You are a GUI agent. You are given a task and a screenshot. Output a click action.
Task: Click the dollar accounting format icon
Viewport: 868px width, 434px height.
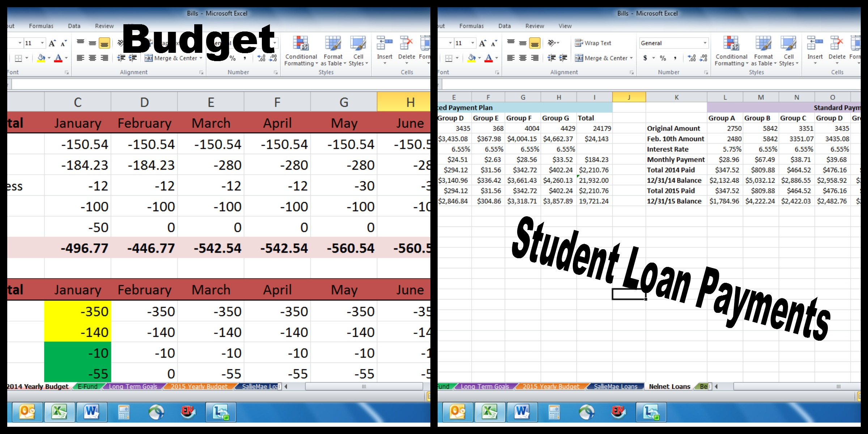coord(645,58)
